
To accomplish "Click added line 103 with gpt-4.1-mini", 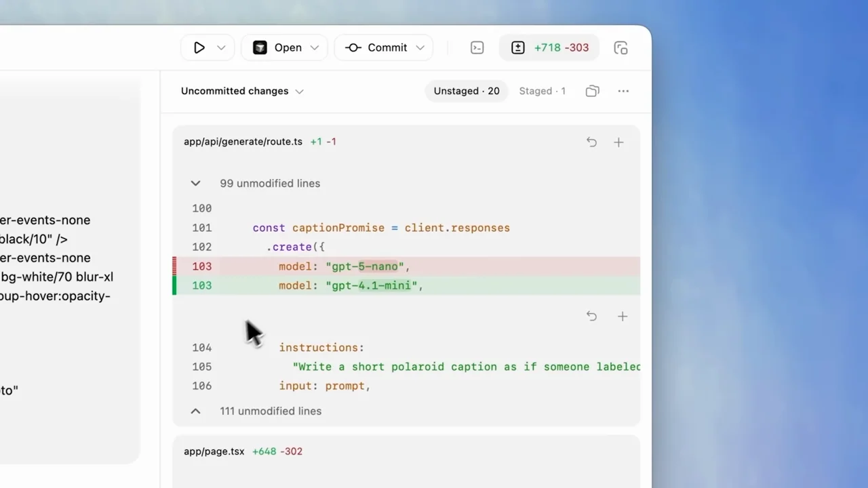I will pos(406,285).
